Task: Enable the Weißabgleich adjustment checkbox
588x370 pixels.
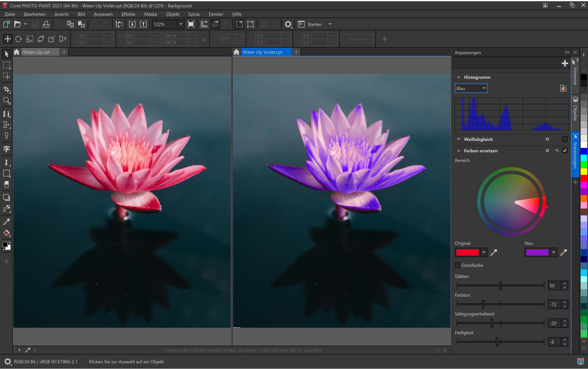Action: (565, 139)
